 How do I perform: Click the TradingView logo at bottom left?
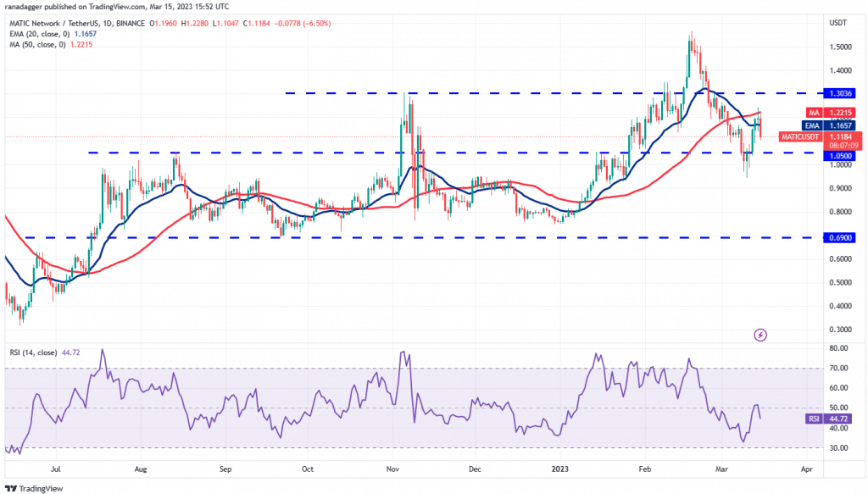coord(34,488)
